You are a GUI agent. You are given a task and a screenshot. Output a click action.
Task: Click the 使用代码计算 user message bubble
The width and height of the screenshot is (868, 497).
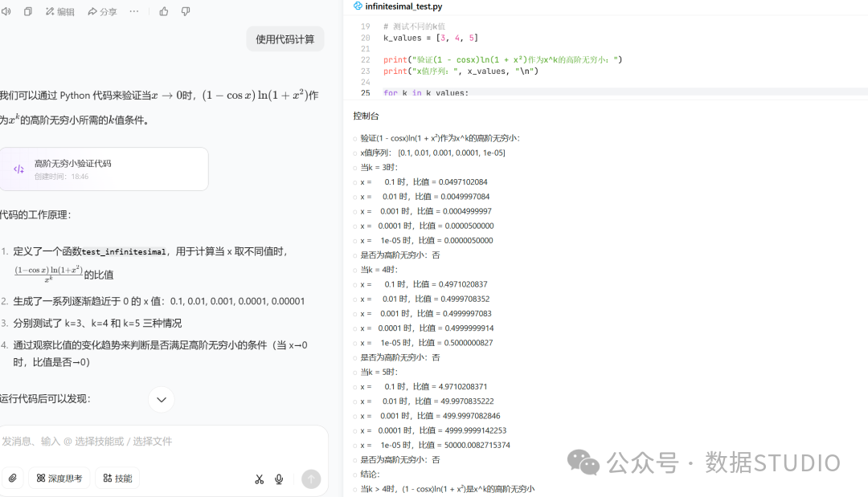pos(285,39)
